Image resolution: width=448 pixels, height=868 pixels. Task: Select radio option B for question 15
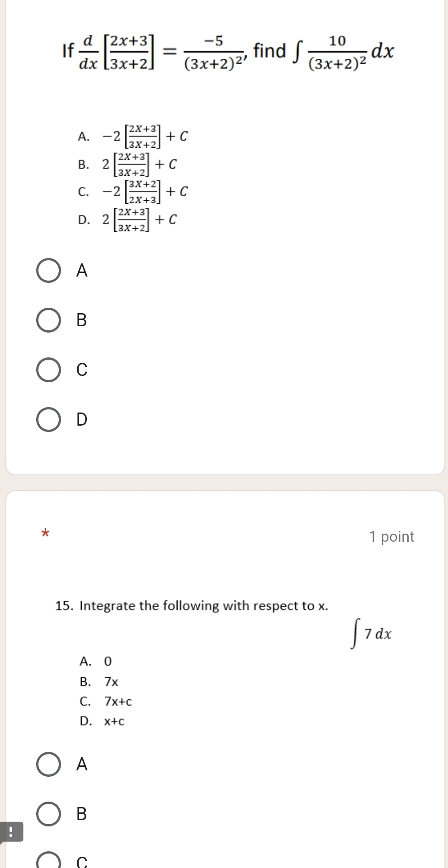(x=48, y=814)
